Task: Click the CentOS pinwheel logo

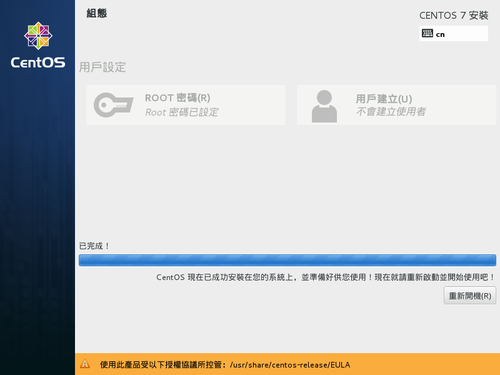Action: coord(38,36)
